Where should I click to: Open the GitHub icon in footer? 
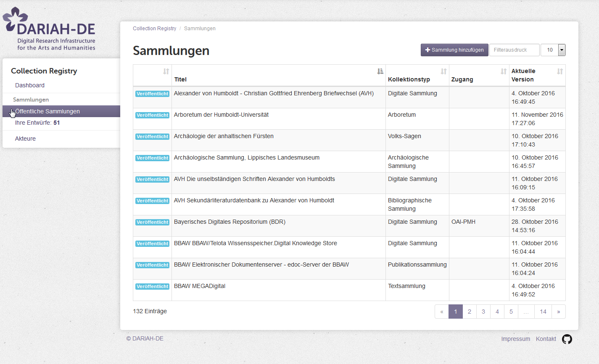pyautogui.click(x=567, y=339)
